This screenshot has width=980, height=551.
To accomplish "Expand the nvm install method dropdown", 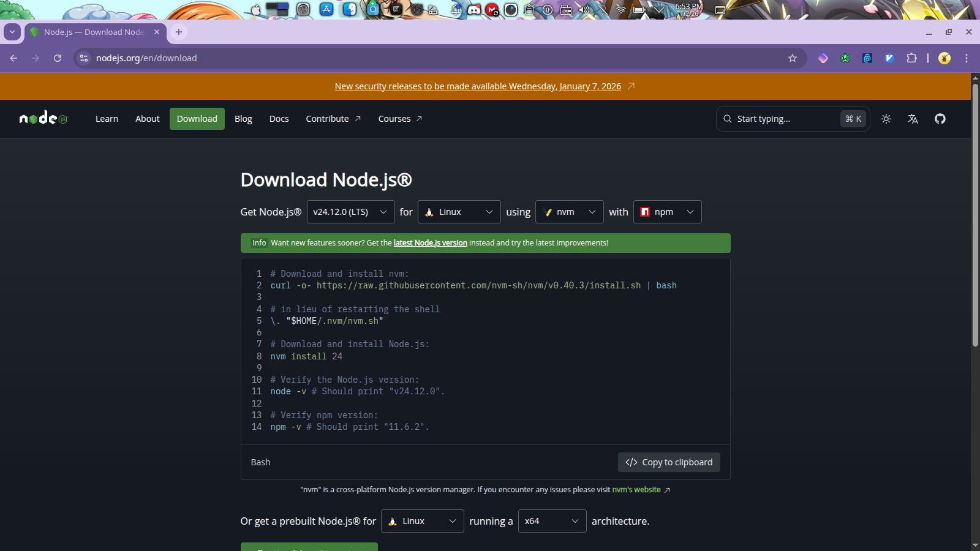I will pos(569,212).
